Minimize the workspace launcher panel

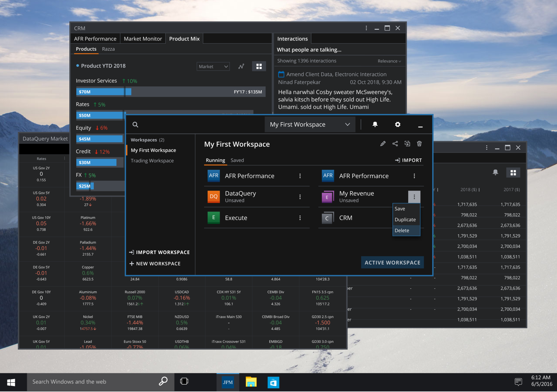pos(420,127)
